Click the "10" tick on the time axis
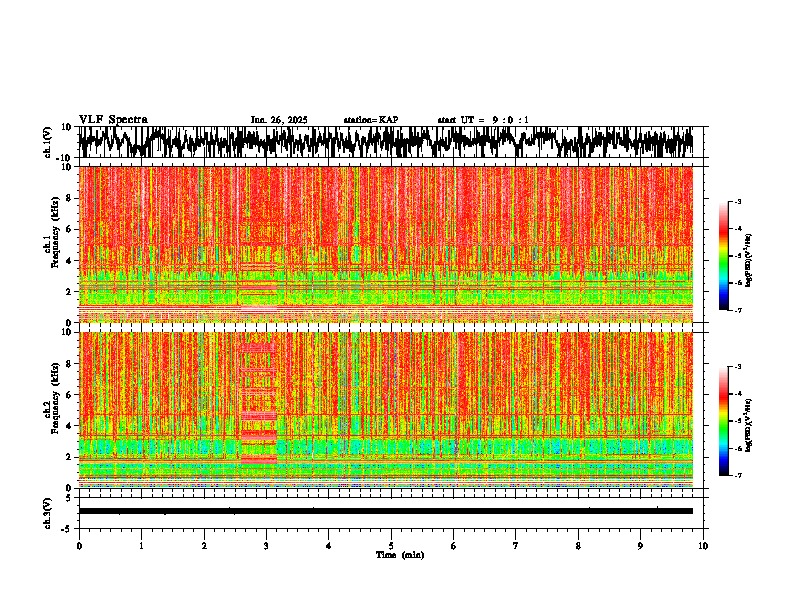 point(703,546)
